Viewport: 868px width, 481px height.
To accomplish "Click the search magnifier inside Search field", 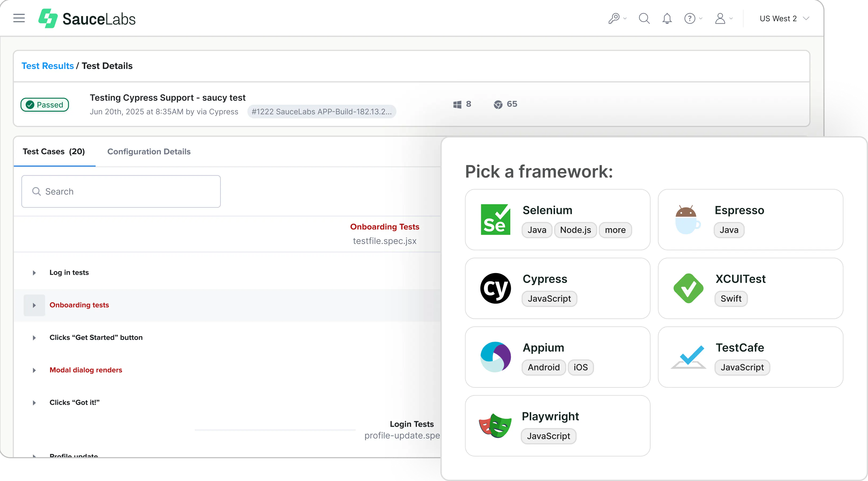I will (x=36, y=191).
